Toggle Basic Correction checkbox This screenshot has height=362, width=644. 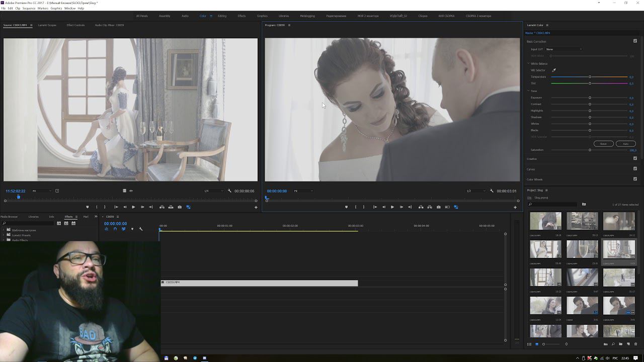635,41
